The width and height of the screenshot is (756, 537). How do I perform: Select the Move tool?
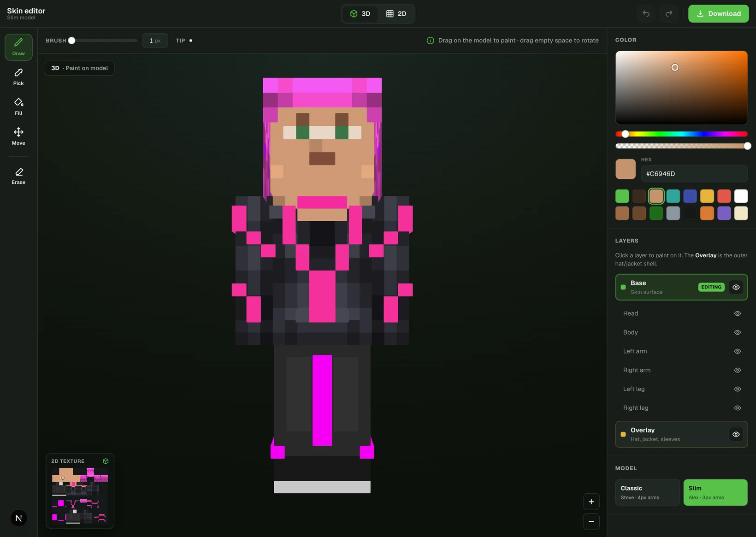point(18,136)
